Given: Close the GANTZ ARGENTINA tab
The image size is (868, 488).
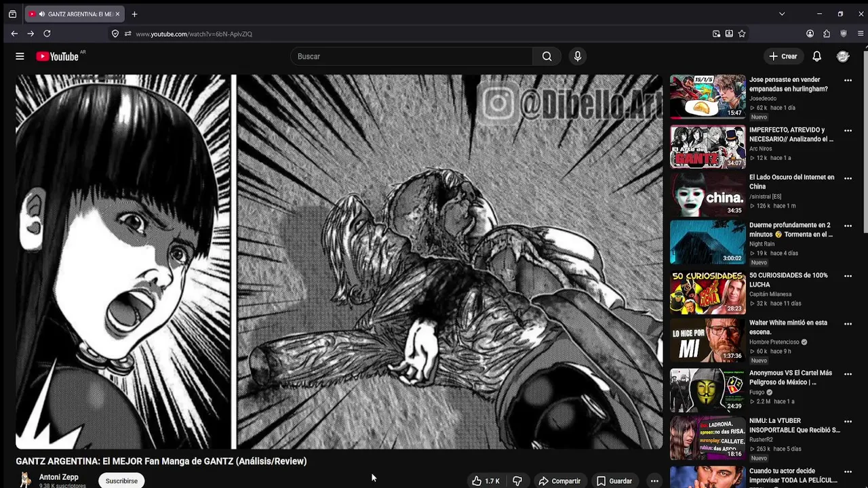Looking at the screenshot, I should pyautogui.click(x=117, y=14).
